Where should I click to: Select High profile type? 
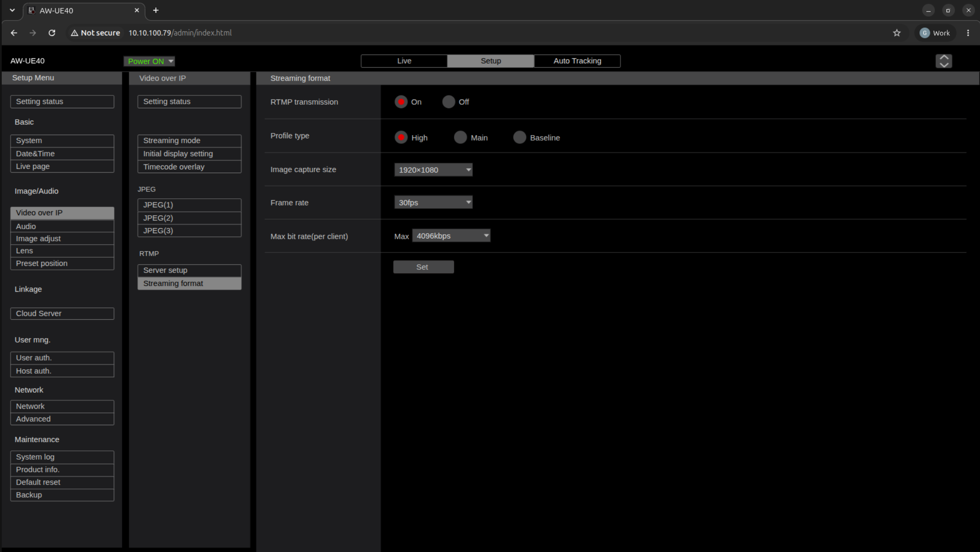[x=401, y=137]
